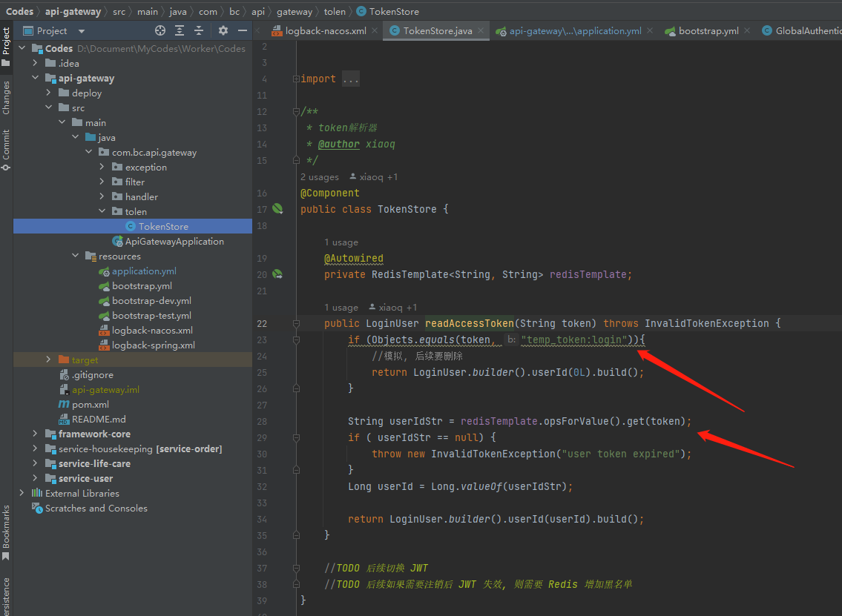This screenshot has width=842, height=616.
Task: Expand the folded import block on line 4
Action: [x=296, y=79]
